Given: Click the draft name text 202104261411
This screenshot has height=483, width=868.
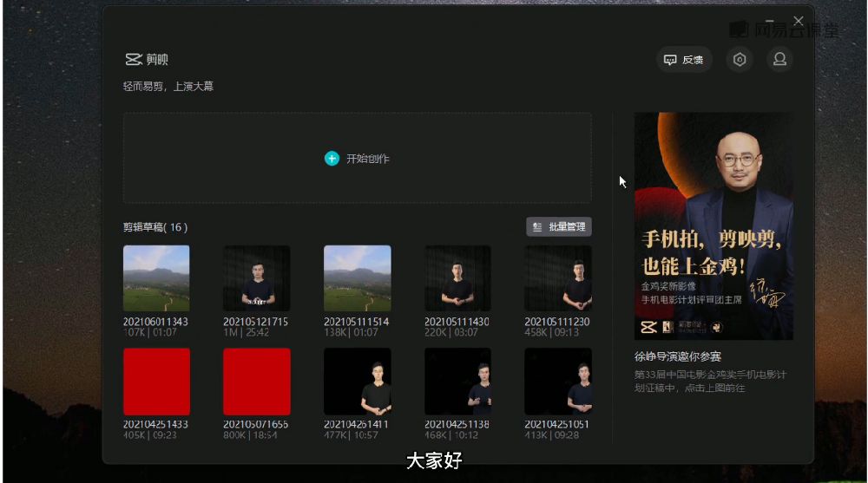Looking at the screenshot, I should coord(357,424).
